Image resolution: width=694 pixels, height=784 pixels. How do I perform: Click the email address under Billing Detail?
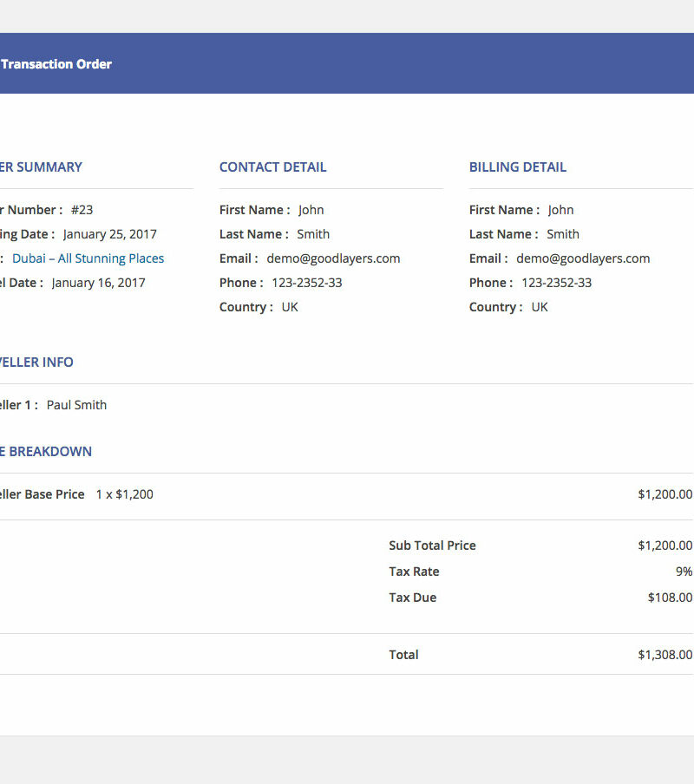coord(583,258)
